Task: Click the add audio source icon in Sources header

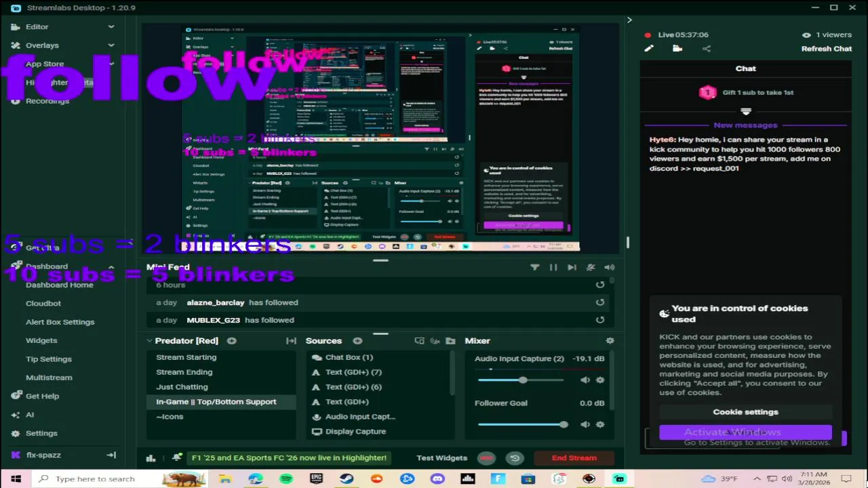Action: pos(434,341)
